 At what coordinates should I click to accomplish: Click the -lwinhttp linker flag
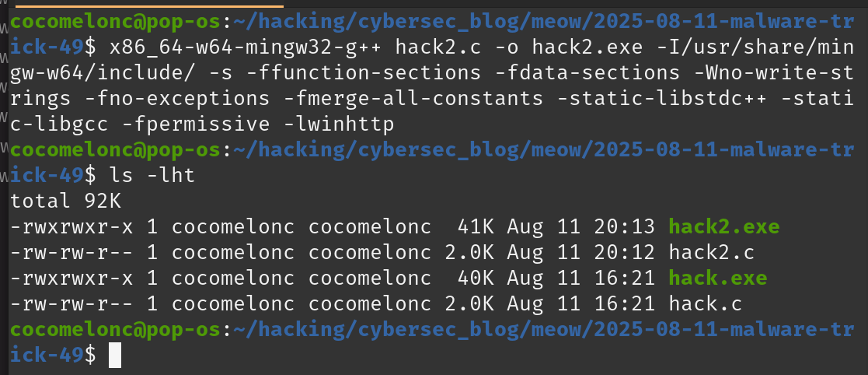[x=338, y=124]
